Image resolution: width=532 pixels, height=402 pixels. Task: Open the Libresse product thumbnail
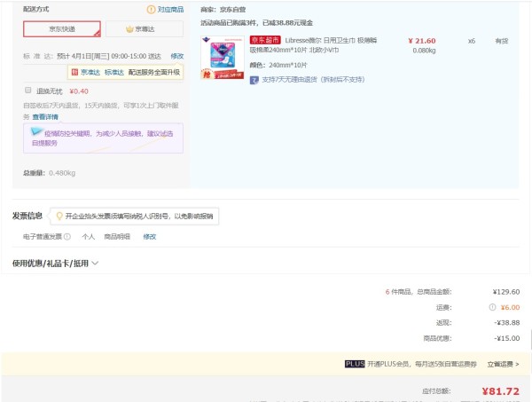[x=223, y=57]
